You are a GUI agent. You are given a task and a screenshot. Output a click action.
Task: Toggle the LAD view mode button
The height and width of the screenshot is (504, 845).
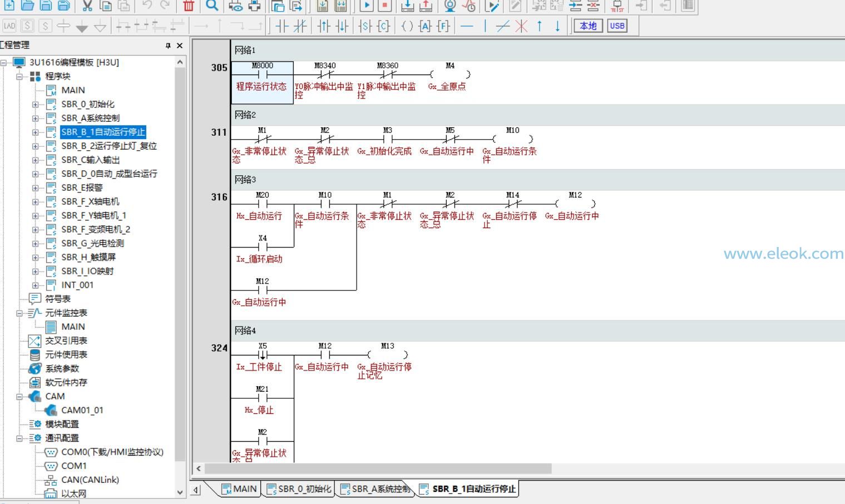pos(9,26)
